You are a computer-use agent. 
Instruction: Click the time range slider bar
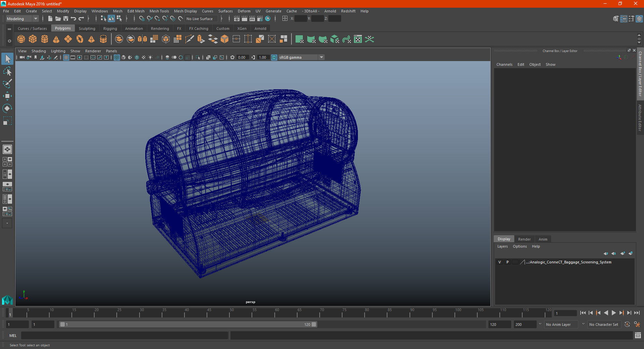[188, 325]
